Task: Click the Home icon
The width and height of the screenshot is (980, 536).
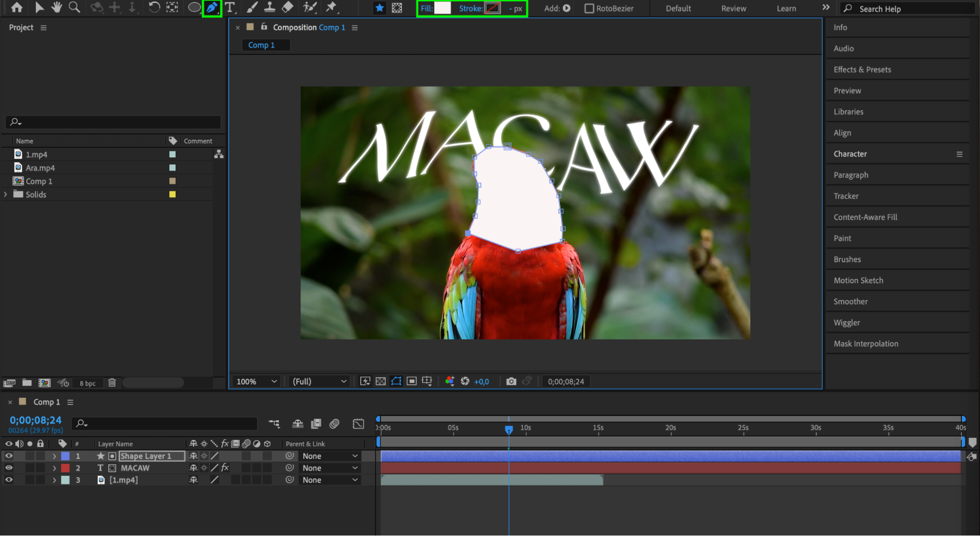Action: click(17, 7)
